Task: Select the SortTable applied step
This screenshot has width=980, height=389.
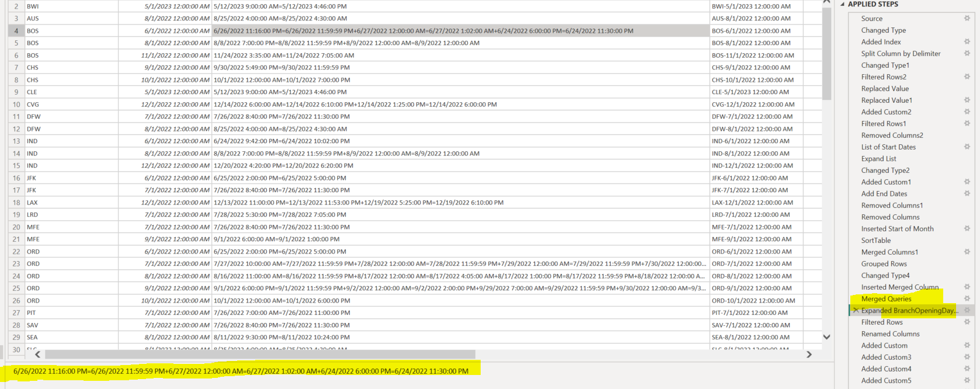Action: click(876, 241)
